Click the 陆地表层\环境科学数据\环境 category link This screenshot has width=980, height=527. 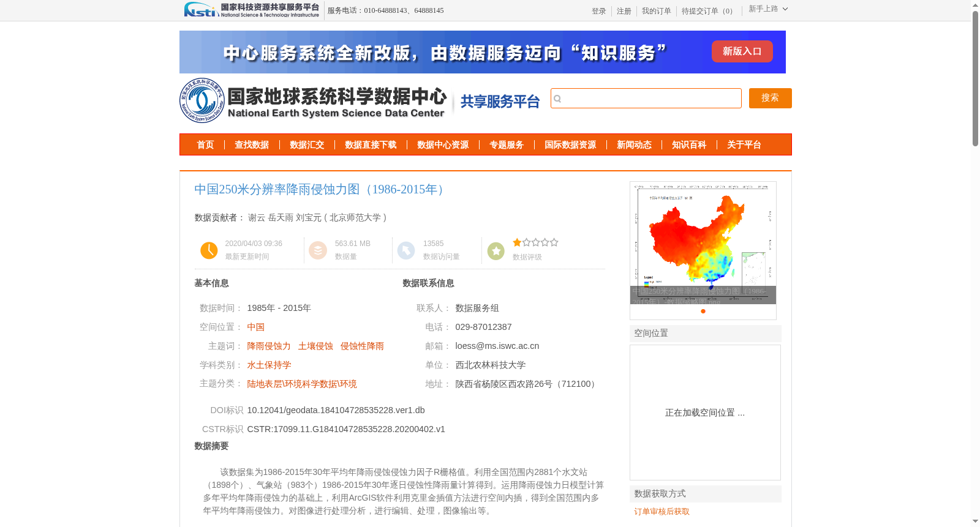(x=302, y=384)
